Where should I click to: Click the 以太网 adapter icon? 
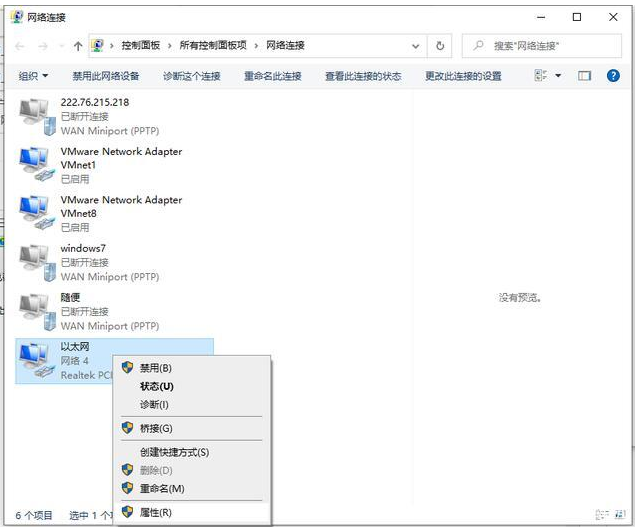(x=35, y=360)
